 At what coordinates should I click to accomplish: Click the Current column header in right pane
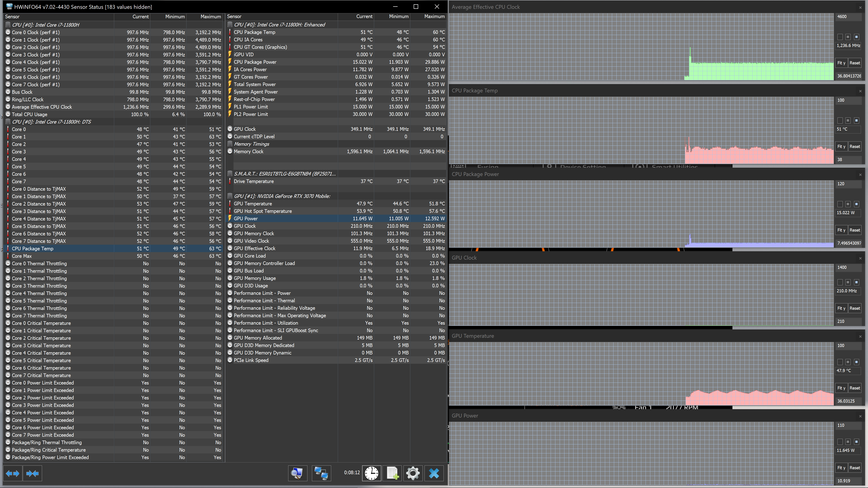coord(364,16)
